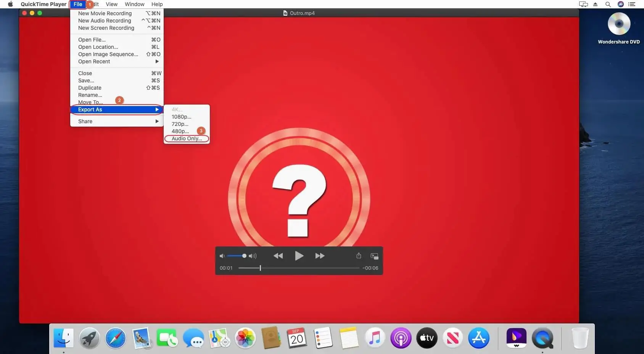Select New Movie Recording

[117, 13]
